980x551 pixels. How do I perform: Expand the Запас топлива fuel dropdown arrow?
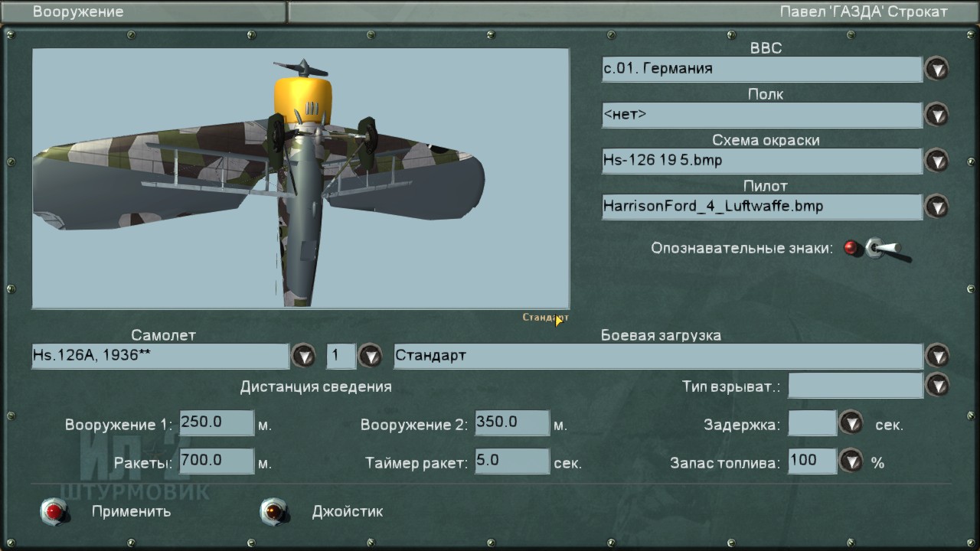(851, 461)
